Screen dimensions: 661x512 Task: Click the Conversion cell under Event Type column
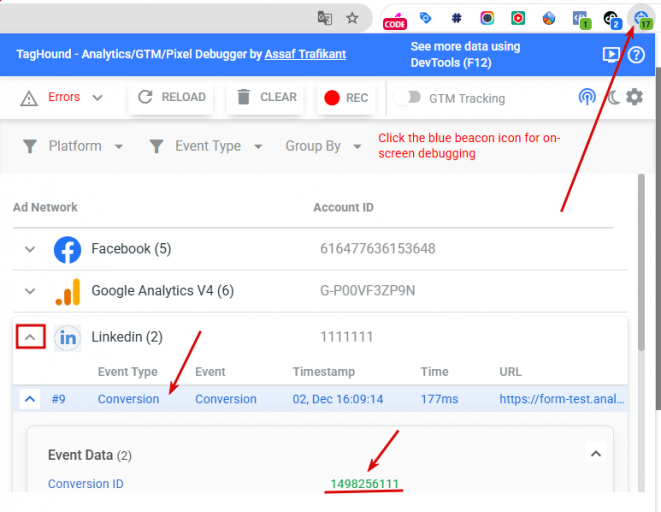click(x=129, y=399)
